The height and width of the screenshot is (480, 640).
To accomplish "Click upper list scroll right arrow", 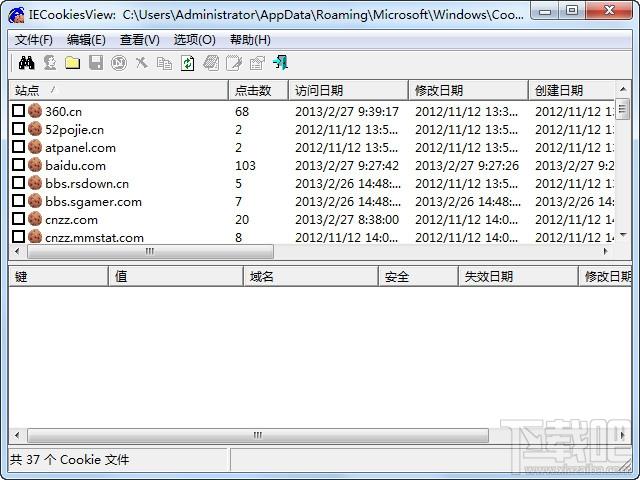I will 606,251.
